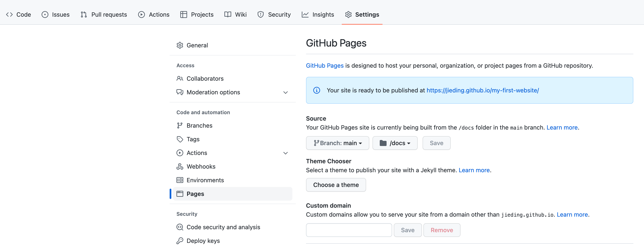This screenshot has width=644, height=248.
Task: Open the /docs folder dropdown
Action: pos(395,143)
